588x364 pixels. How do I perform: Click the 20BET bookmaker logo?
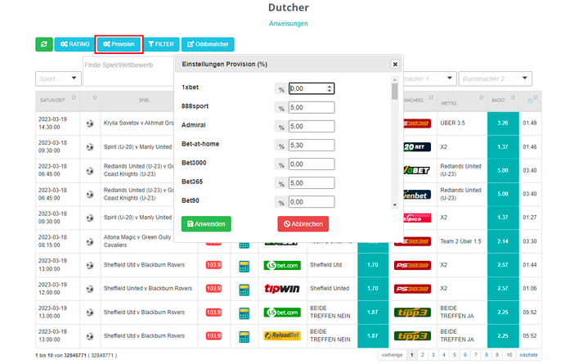point(417,146)
